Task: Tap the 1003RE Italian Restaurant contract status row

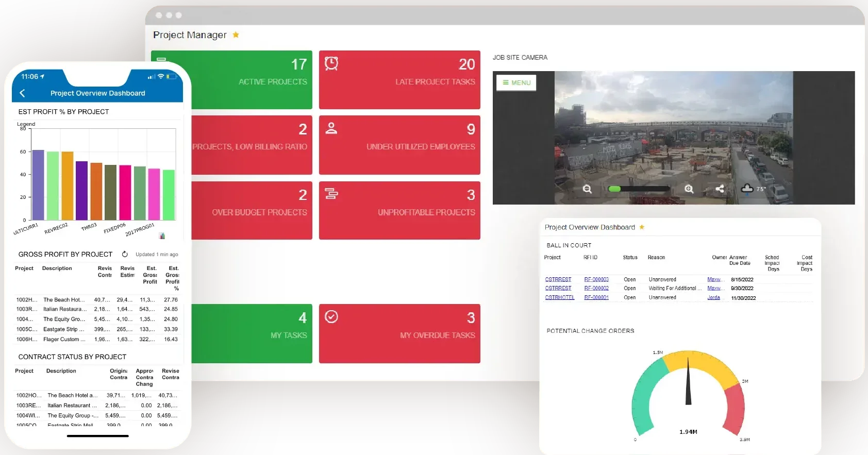Action: pos(97,406)
